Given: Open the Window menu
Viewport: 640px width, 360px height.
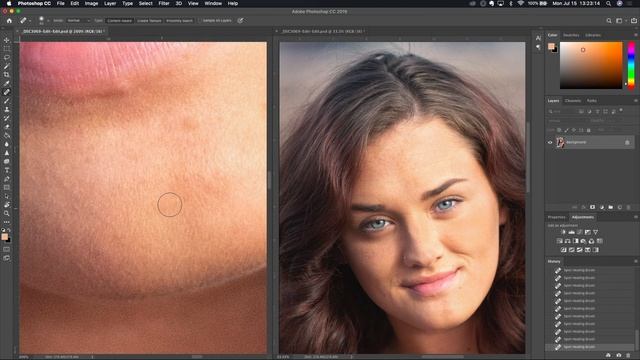Looking at the screenshot, I should 213,3.
